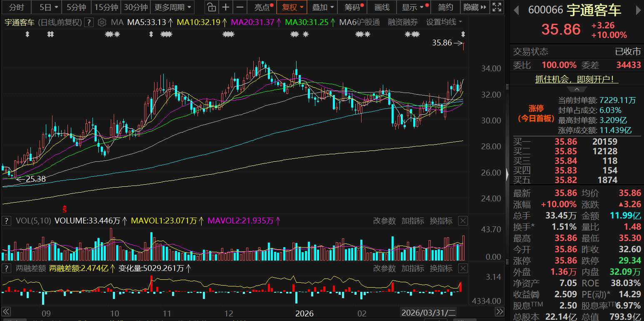This screenshot has height=321, width=644.
Task: Select the 15分钟 period tab
Action: coord(106,7)
